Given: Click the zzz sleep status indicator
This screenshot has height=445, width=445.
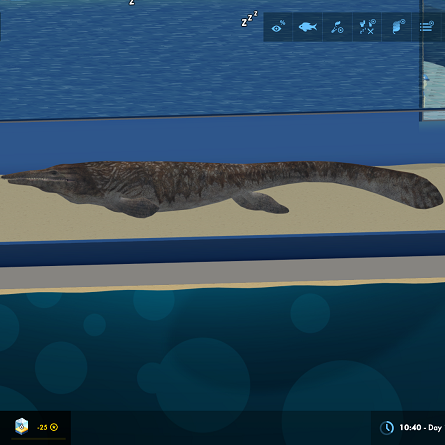Looking at the screenshot, I should coord(249,19).
